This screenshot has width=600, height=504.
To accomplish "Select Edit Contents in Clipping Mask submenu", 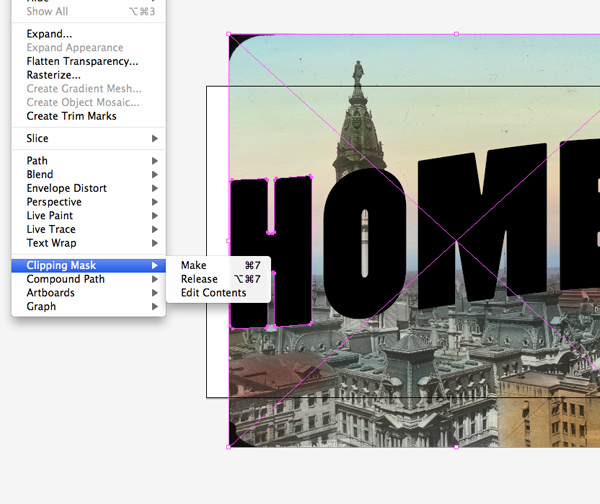I will [218, 293].
